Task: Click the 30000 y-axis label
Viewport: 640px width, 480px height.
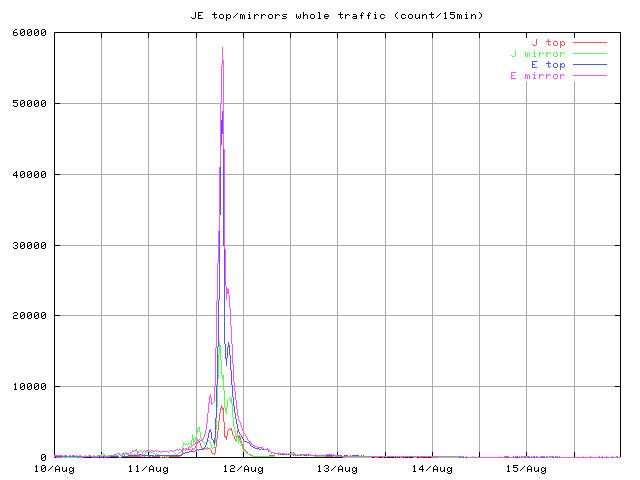Action: (30, 245)
